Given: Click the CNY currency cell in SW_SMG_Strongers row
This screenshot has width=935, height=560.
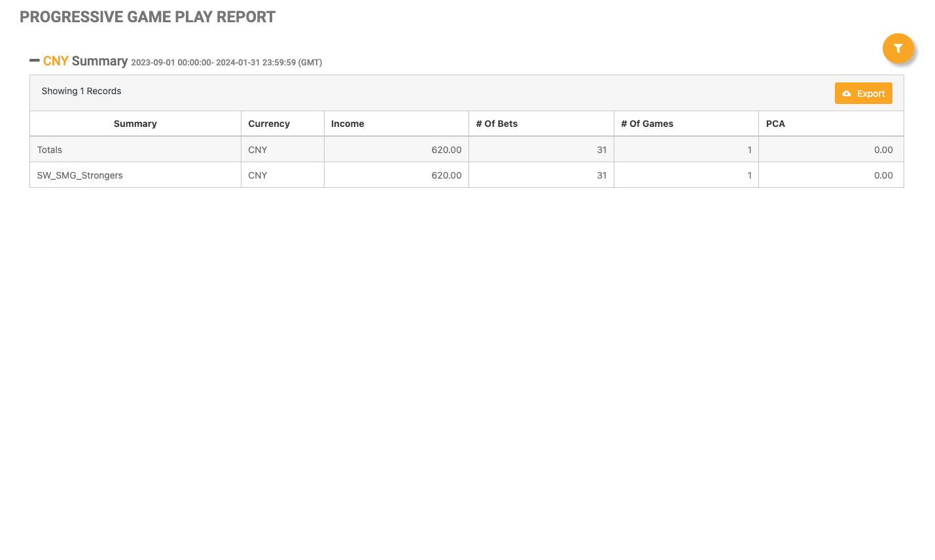Looking at the screenshot, I should tap(258, 175).
